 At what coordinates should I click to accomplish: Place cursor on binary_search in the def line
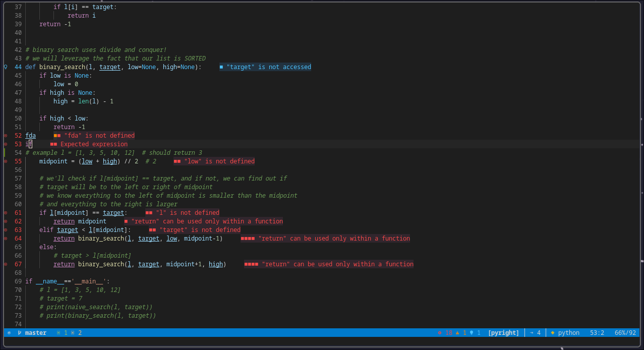click(x=62, y=67)
